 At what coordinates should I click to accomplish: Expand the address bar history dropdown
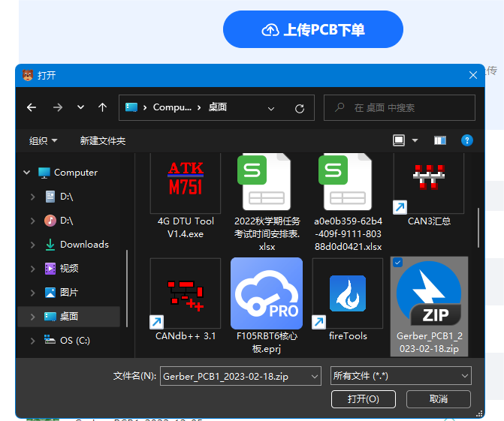pyautogui.click(x=271, y=109)
